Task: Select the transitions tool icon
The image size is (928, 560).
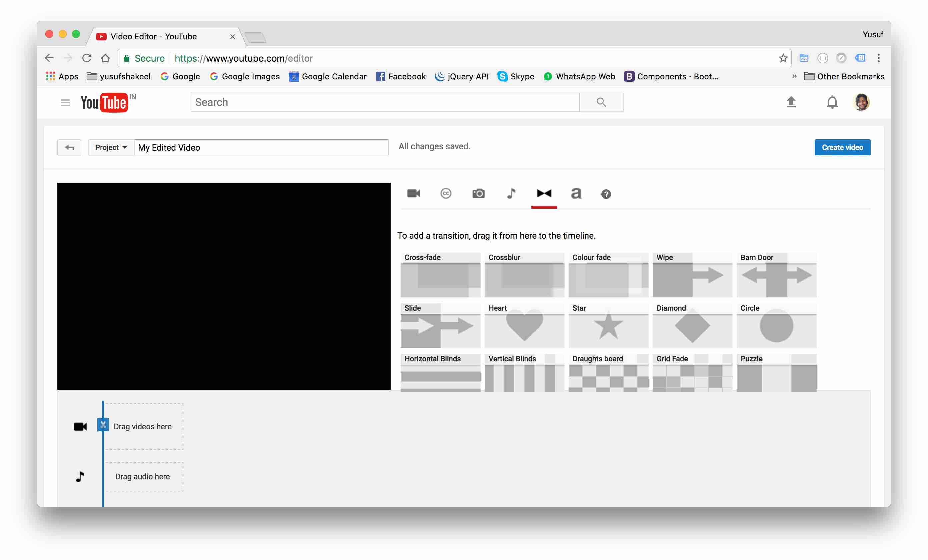Action: (x=544, y=194)
